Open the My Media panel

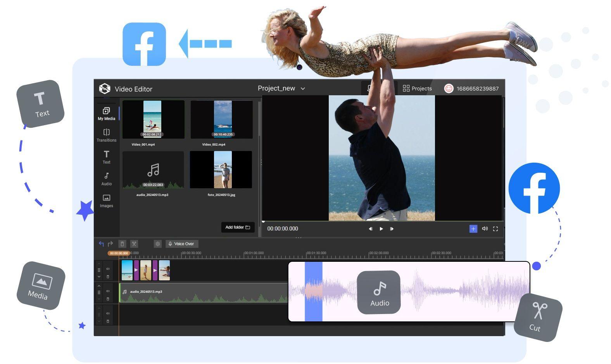106,113
